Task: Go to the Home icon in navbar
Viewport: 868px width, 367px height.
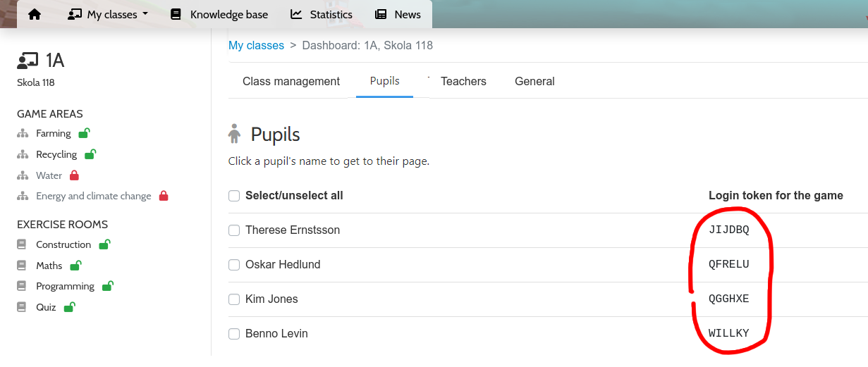Action: (34, 14)
